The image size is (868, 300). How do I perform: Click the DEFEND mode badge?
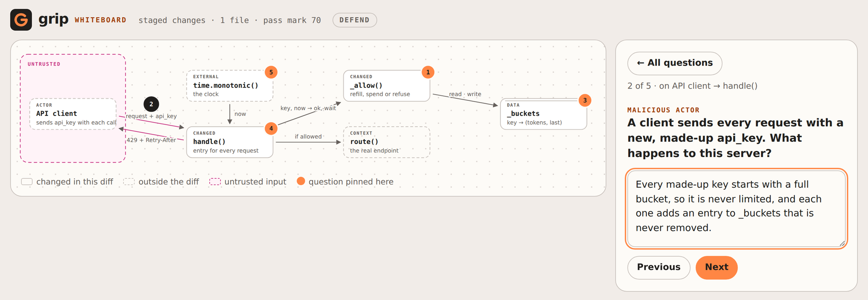pyautogui.click(x=354, y=20)
